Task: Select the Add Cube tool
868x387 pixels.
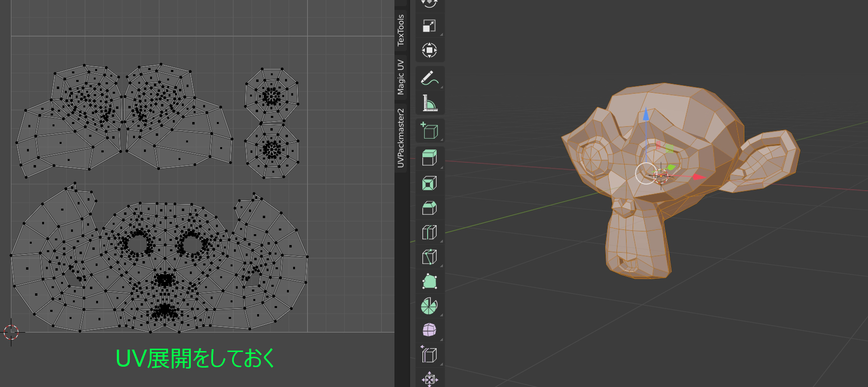Action: 430,131
